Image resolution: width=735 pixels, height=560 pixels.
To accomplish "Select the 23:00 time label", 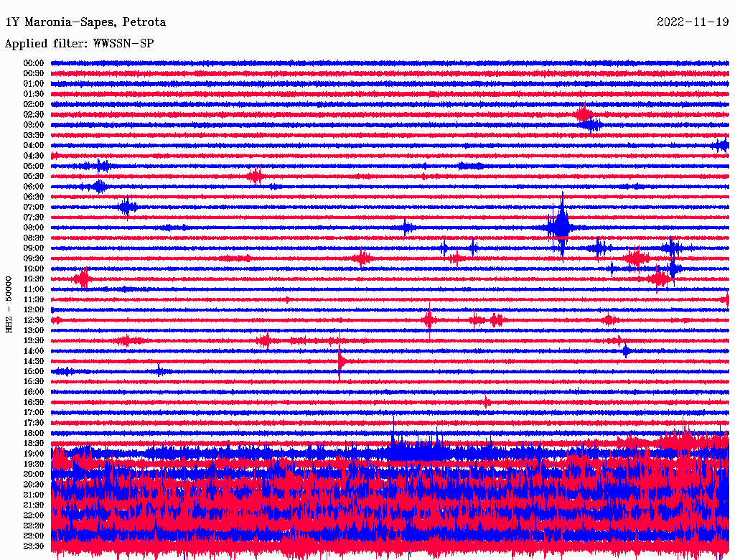I will pos(34,536).
